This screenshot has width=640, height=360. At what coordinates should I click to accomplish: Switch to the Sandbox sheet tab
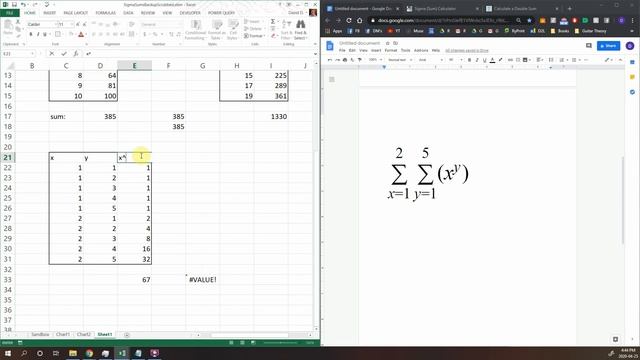(40, 335)
